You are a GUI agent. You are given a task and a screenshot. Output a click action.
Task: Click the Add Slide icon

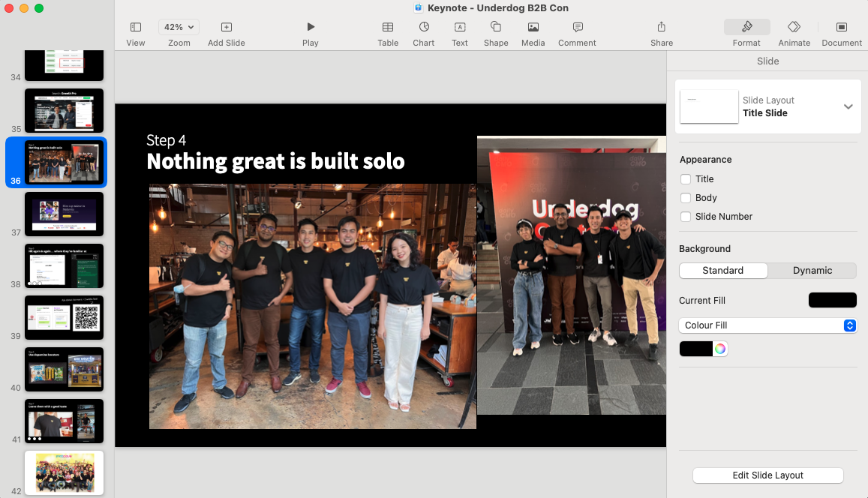coord(227,27)
